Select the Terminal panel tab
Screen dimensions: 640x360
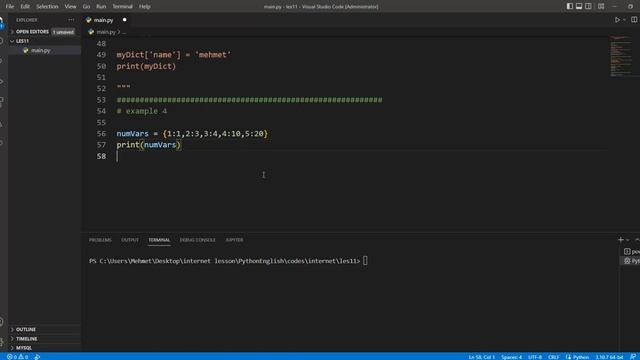click(x=159, y=240)
